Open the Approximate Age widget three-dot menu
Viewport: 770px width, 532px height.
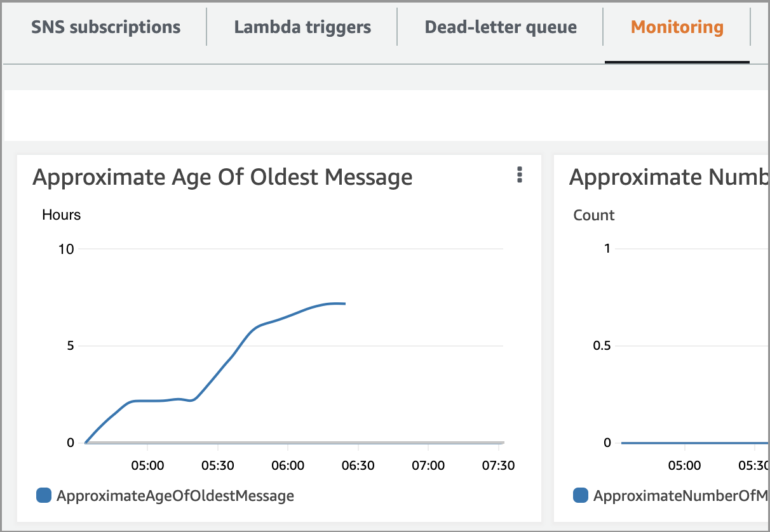click(x=520, y=175)
